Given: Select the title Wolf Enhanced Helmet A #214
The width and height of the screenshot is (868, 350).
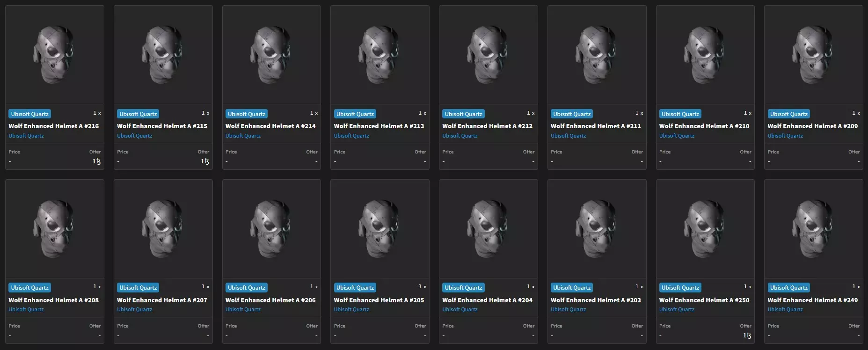Looking at the screenshot, I should 270,126.
